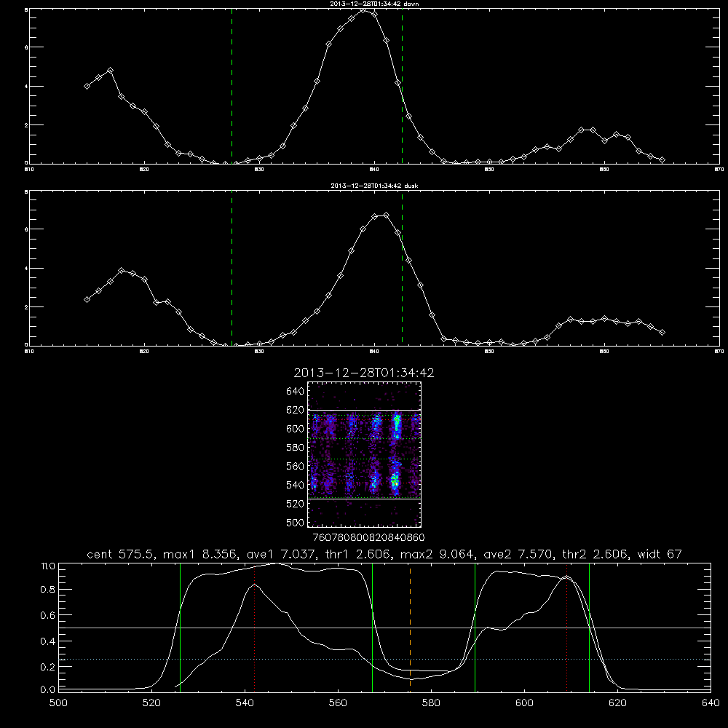
Task: Click the '0.6' label on bottom plot y-axis
Action: pos(48,616)
